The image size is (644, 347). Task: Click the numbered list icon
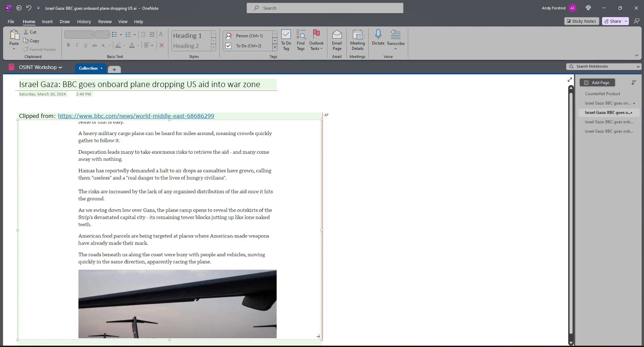(128, 34)
